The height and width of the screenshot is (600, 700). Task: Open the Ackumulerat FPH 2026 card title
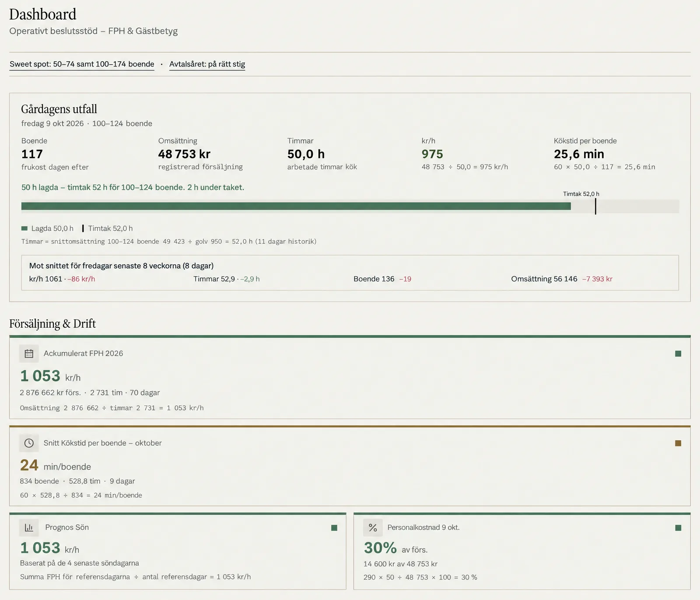[x=83, y=354]
